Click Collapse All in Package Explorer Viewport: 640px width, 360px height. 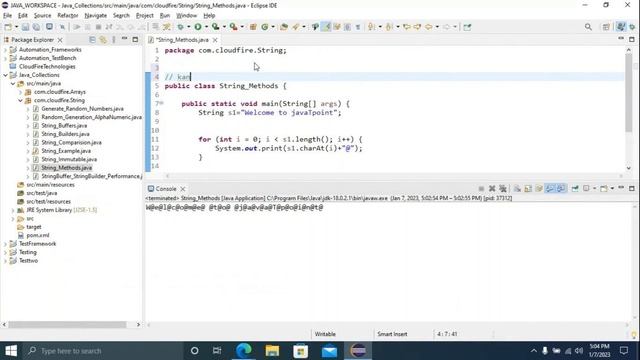[92, 40]
